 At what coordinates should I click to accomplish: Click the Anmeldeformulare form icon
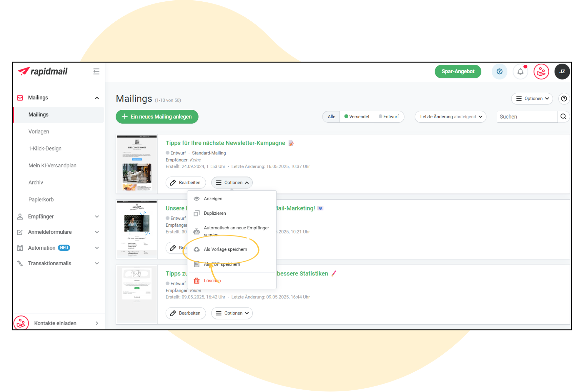[x=20, y=232]
